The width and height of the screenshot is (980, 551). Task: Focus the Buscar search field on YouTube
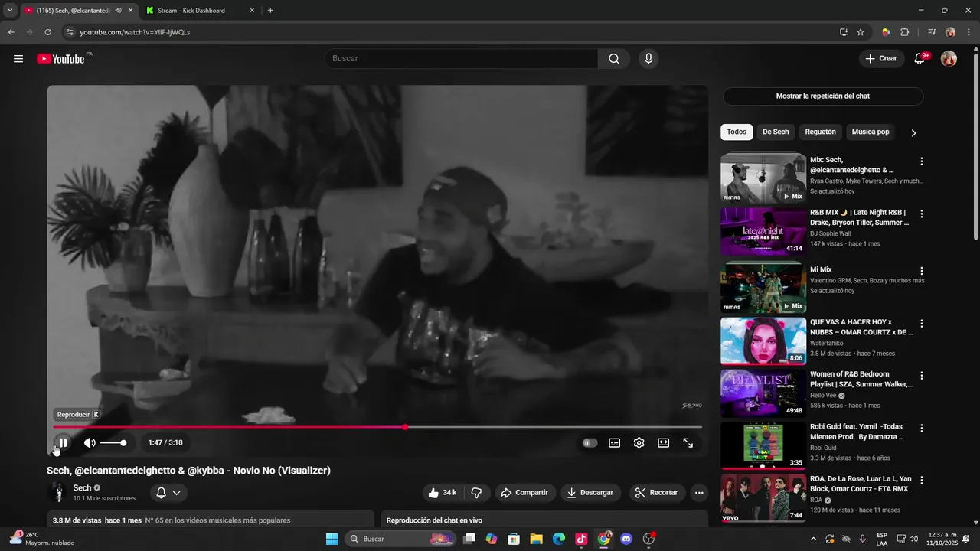[462, 59]
